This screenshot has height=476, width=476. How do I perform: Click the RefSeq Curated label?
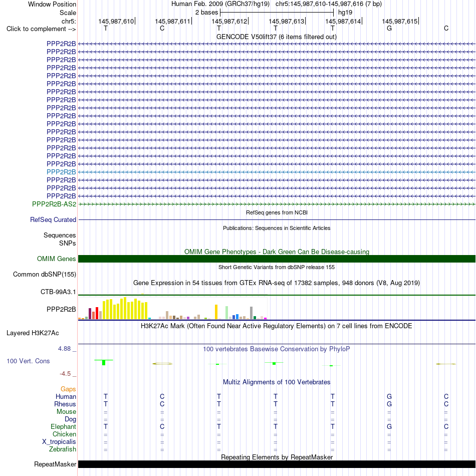coord(53,219)
